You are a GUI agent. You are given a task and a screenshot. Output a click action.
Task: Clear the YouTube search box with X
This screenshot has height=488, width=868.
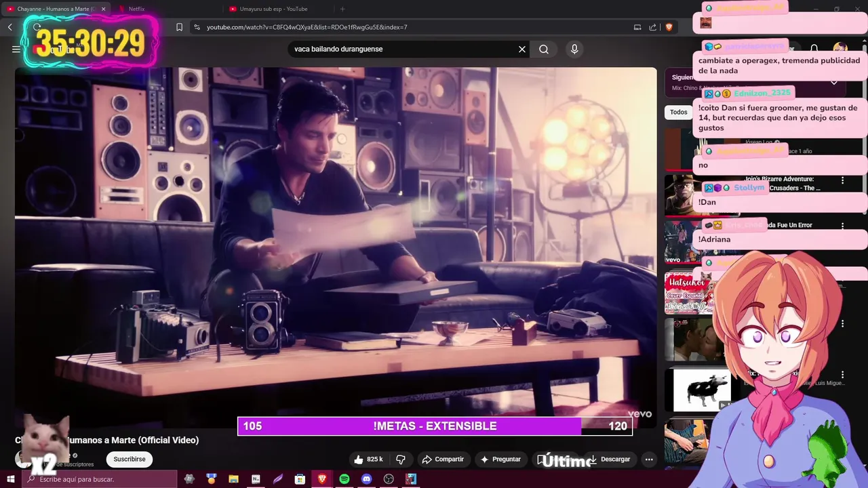tap(522, 49)
